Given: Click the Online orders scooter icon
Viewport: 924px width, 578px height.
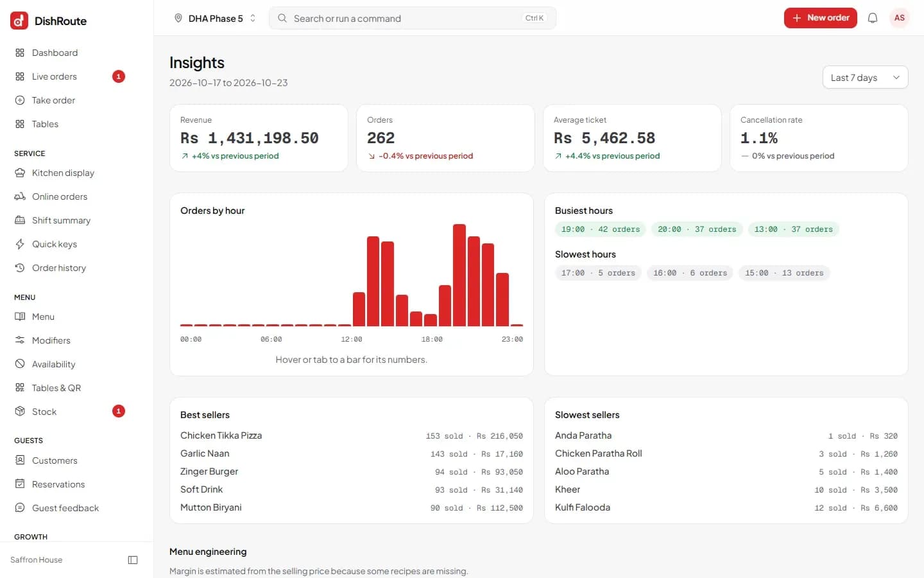Looking at the screenshot, I should point(20,197).
